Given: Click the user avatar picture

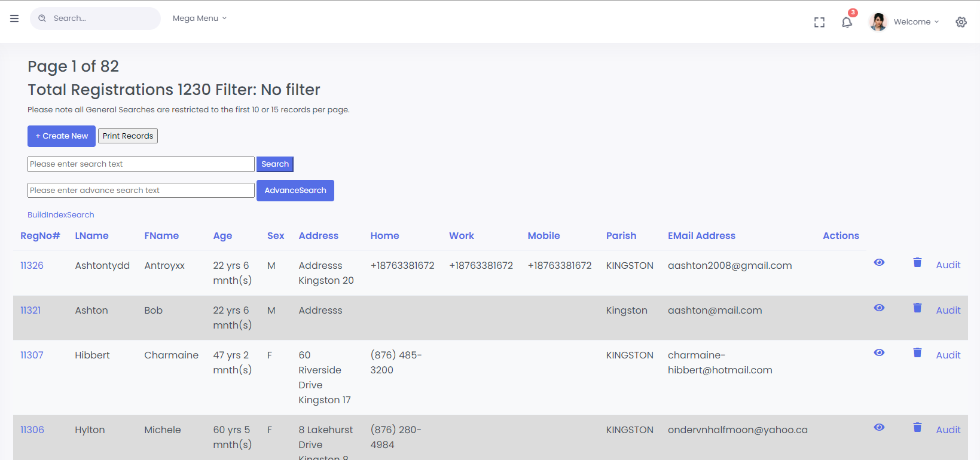Looking at the screenshot, I should pos(878,22).
